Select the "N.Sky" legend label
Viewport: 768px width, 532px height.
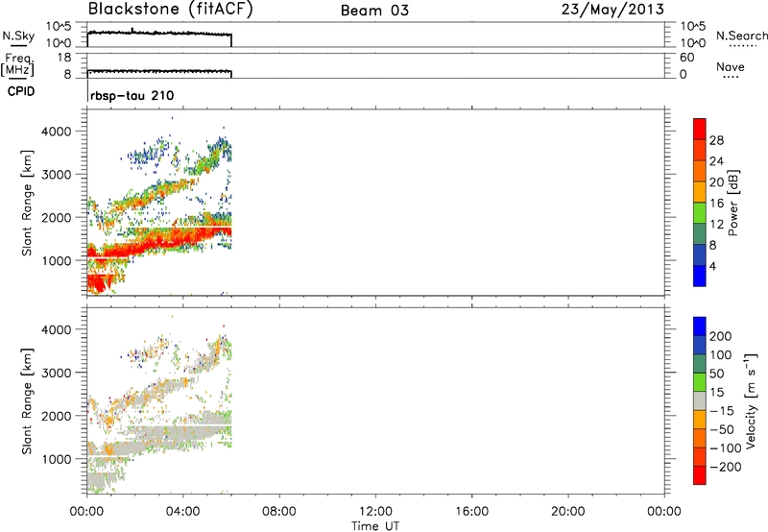pos(18,36)
